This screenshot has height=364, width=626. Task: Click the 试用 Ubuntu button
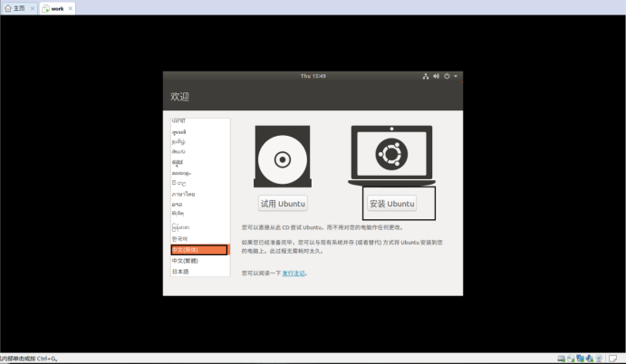(283, 204)
